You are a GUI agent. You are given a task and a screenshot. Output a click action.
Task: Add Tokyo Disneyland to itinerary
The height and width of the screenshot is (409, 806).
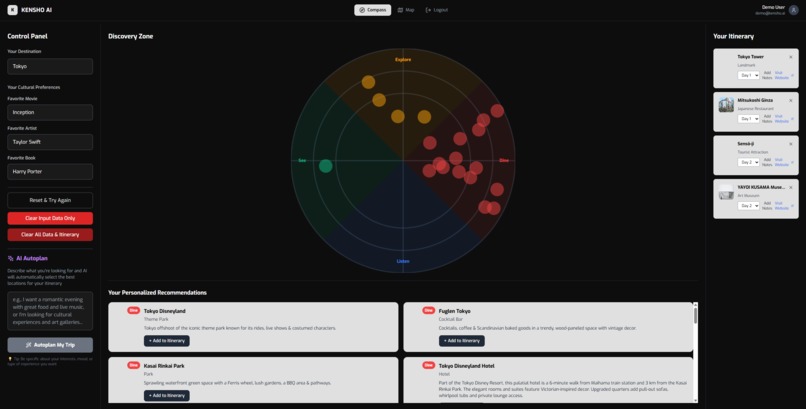pos(167,341)
